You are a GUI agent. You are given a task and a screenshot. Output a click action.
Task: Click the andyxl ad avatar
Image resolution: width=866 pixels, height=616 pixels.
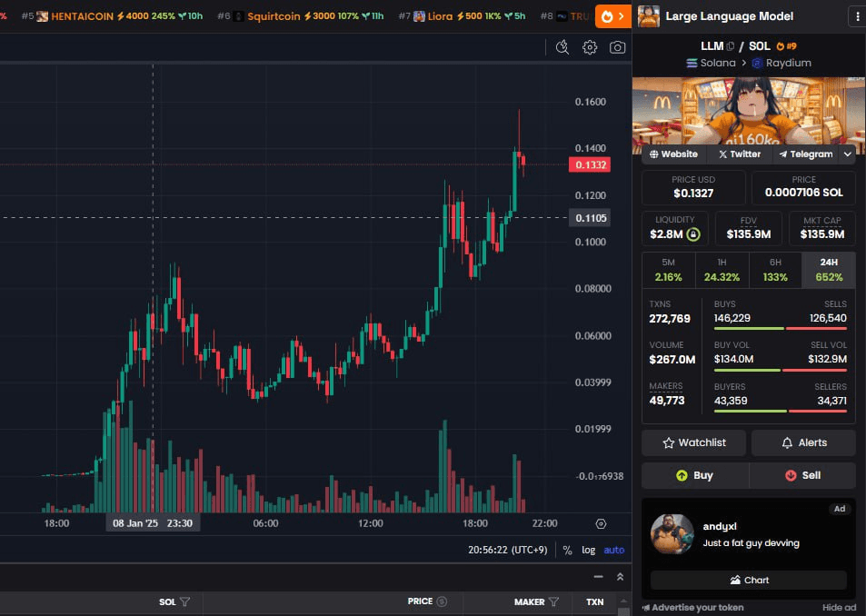tap(672, 533)
